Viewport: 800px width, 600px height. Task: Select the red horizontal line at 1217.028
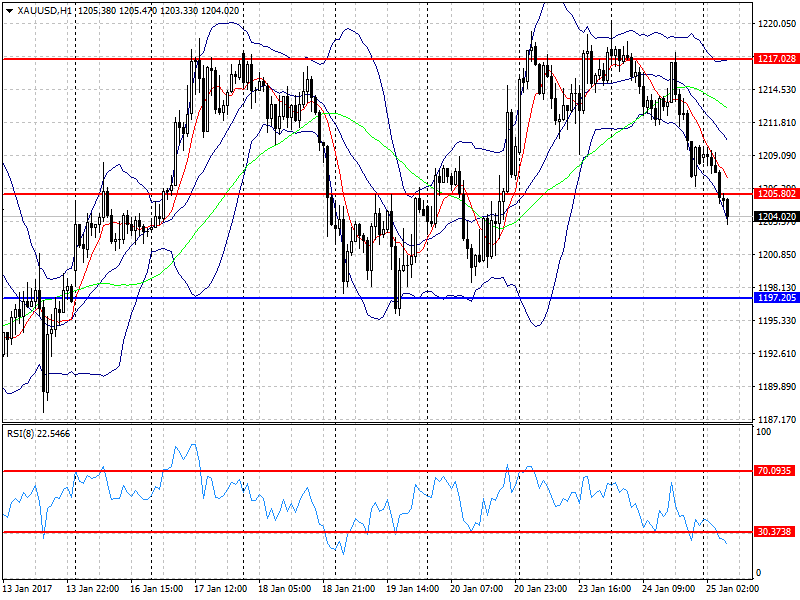pyautogui.click(x=378, y=59)
